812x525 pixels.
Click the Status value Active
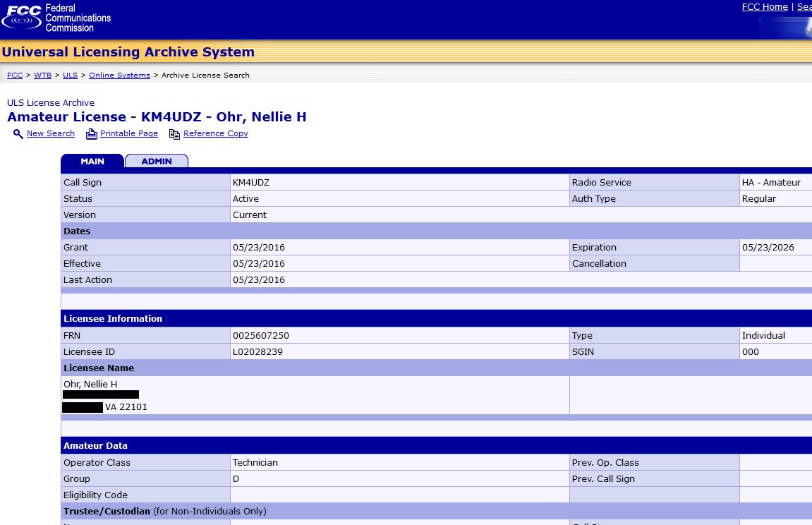point(246,198)
